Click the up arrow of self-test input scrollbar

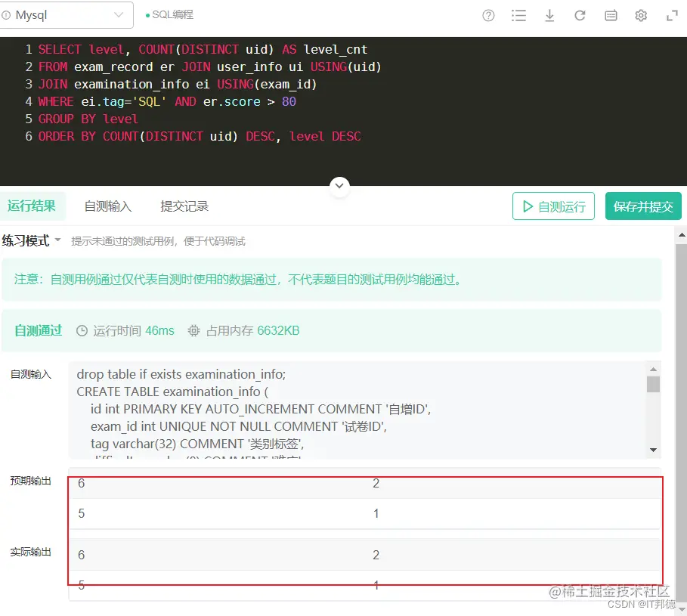point(653,370)
